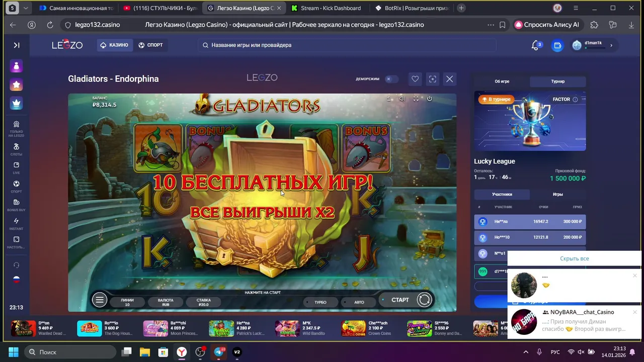
Task: Change the Линии 10 setting
Action: [127, 302]
